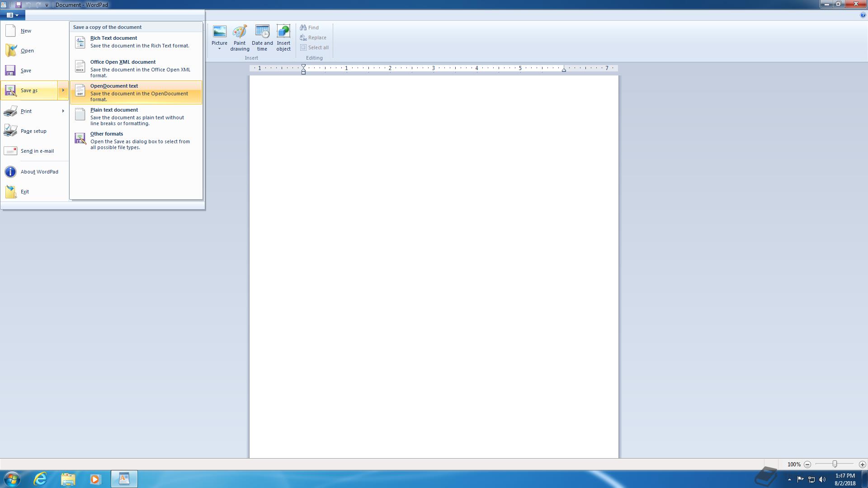Open Customize Quick Access Toolbar dropdown
Viewport: 868px width, 488px height.
tap(47, 5)
